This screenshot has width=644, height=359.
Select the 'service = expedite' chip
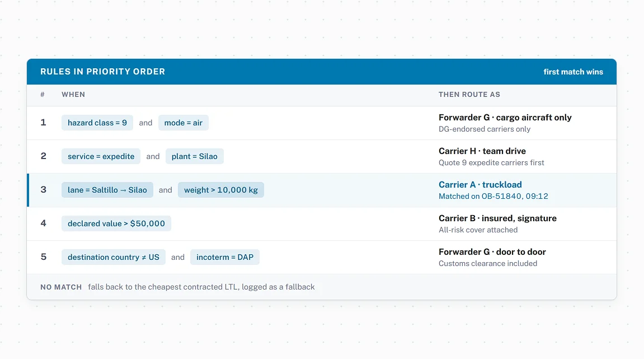pyautogui.click(x=101, y=156)
